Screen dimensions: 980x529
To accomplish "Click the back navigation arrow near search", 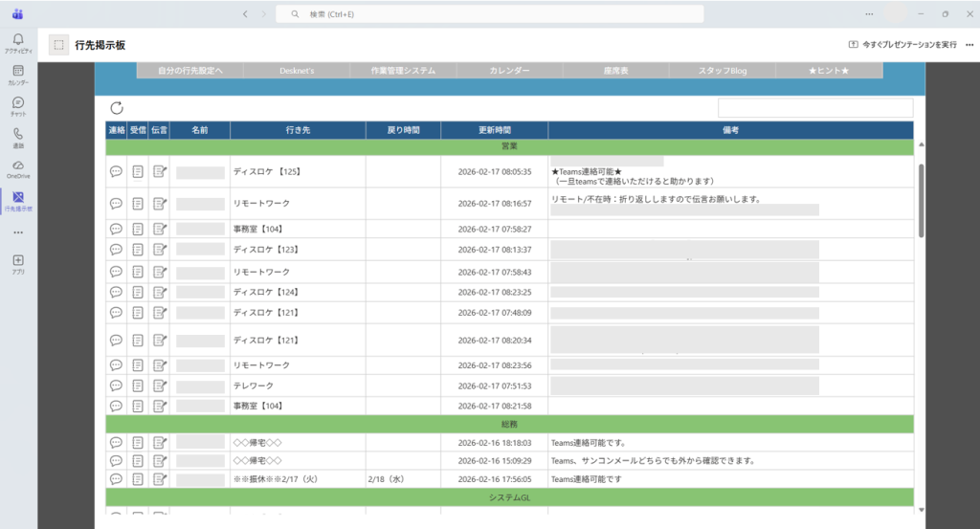I will point(245,14).
